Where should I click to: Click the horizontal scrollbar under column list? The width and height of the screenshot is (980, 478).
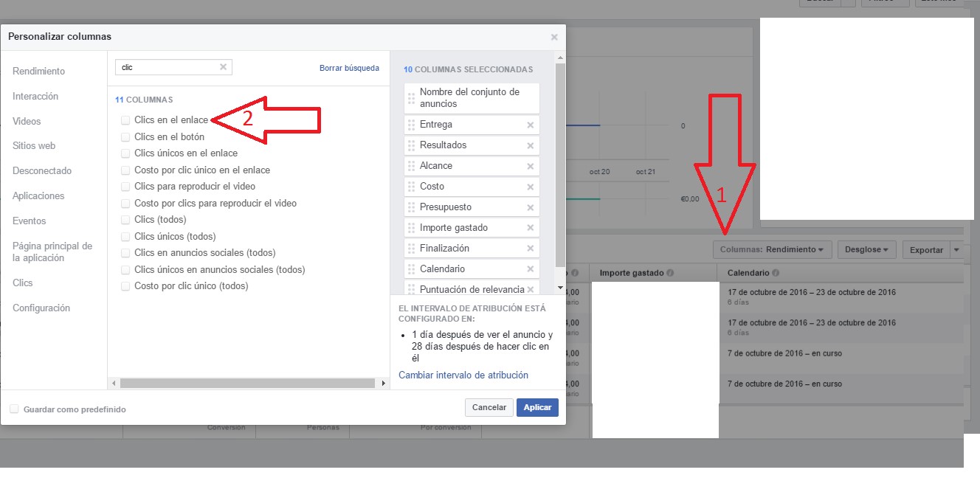click(x=247, y=384)
